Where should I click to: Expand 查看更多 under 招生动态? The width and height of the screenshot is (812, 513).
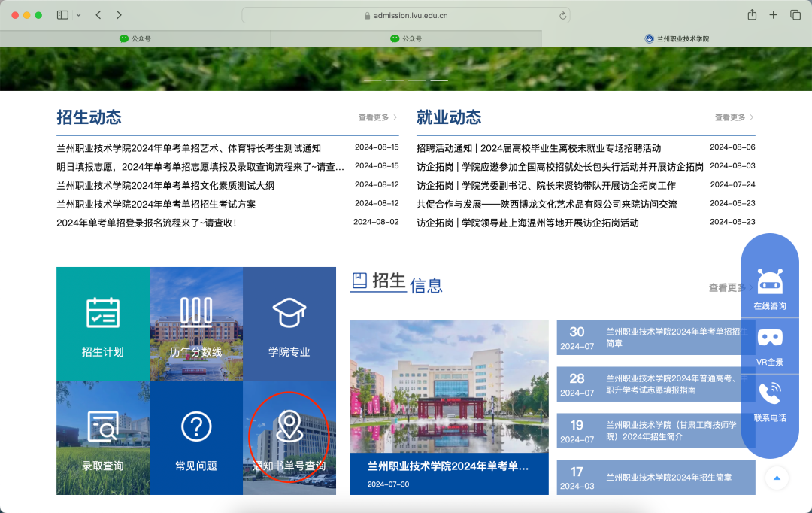(378, 117)
